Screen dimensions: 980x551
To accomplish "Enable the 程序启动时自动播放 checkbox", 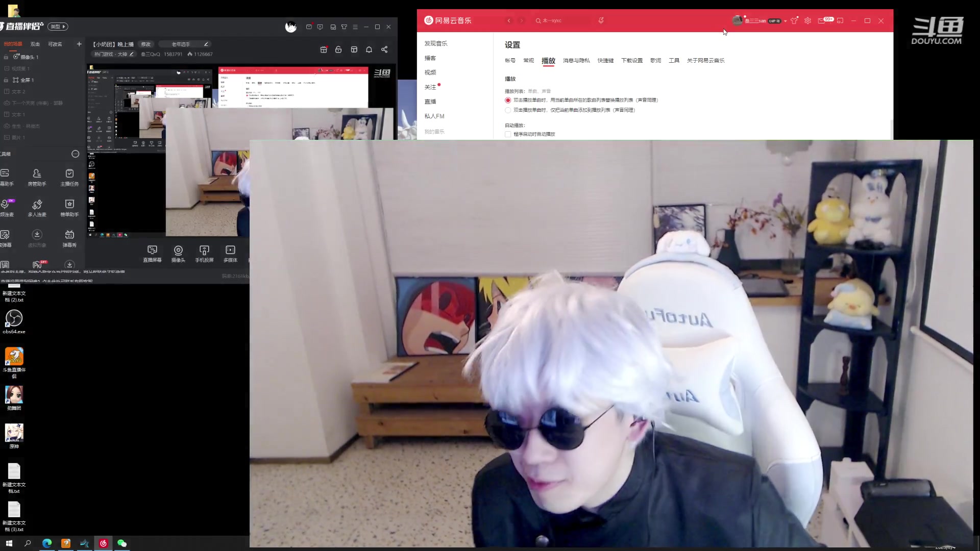I will 508,134.
